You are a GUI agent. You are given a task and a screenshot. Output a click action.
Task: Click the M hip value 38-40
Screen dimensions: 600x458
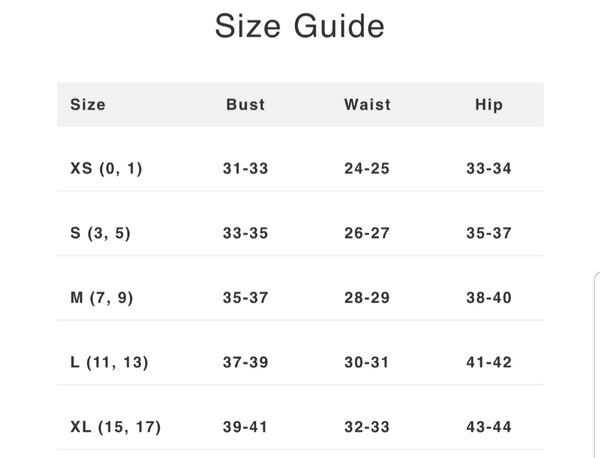[489, 298]
